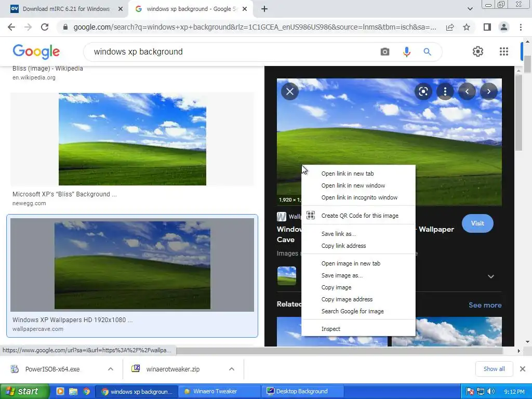Select Create QR Code for this image
Viewport: 532px width, 399px height.
pyautogui.click(x=358, y=216)
